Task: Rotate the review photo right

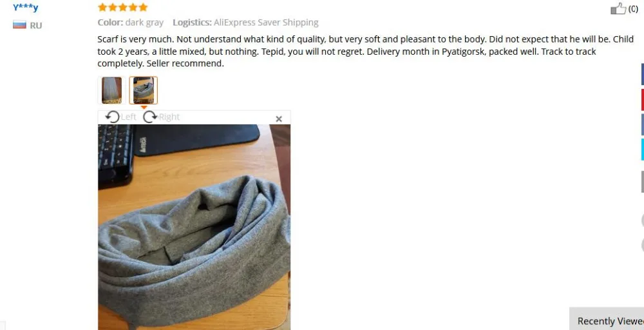Action: point(150,117)
